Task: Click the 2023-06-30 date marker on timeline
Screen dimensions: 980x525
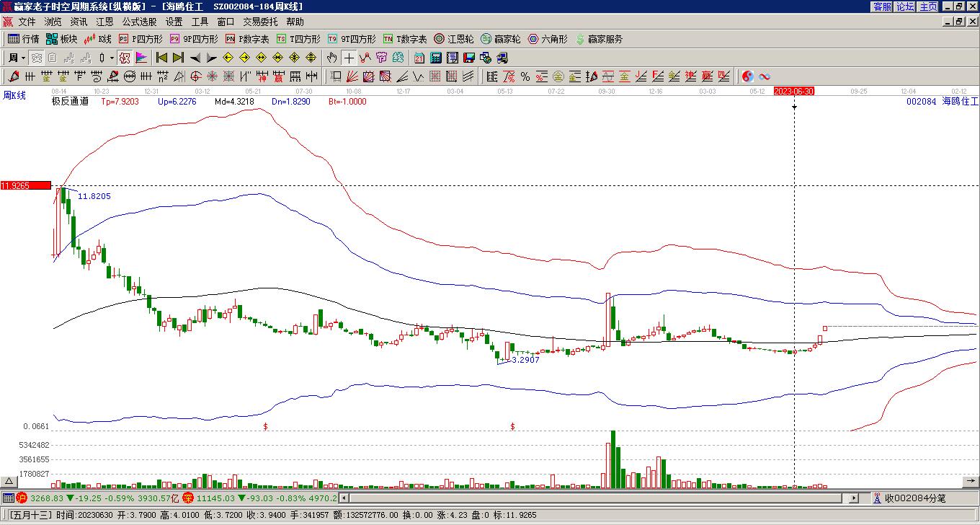Action: coord(793,92)
